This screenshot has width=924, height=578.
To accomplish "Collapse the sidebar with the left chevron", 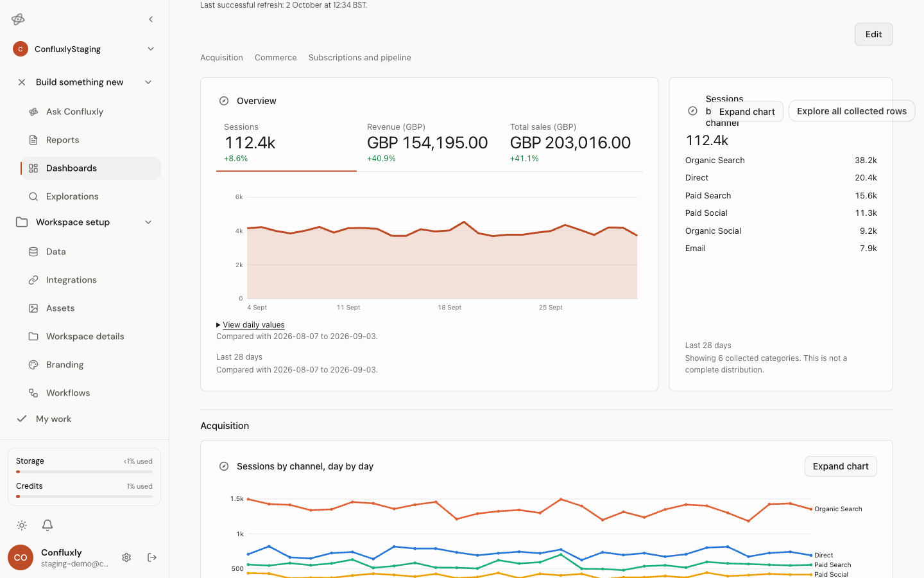I will tap(151, 19).
